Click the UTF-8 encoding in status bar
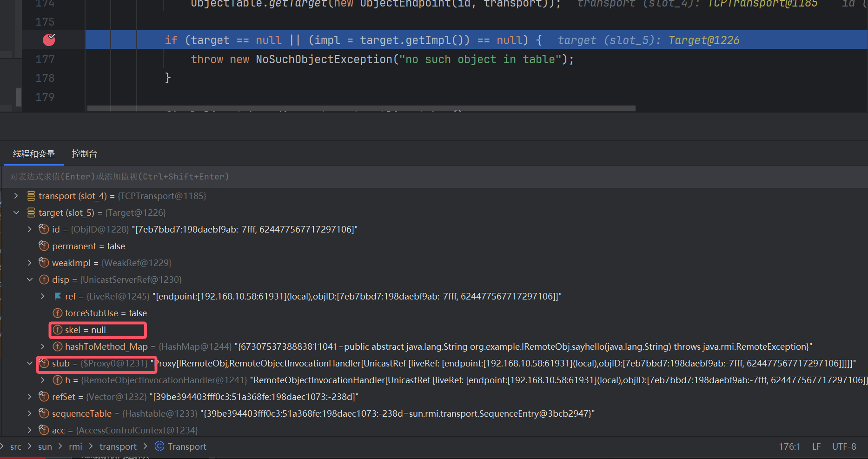The image size is (868, 459). (844, 446)
